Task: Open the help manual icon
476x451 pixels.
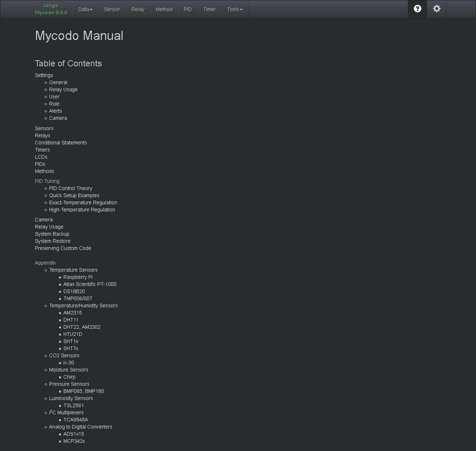Action: point(417,9)
